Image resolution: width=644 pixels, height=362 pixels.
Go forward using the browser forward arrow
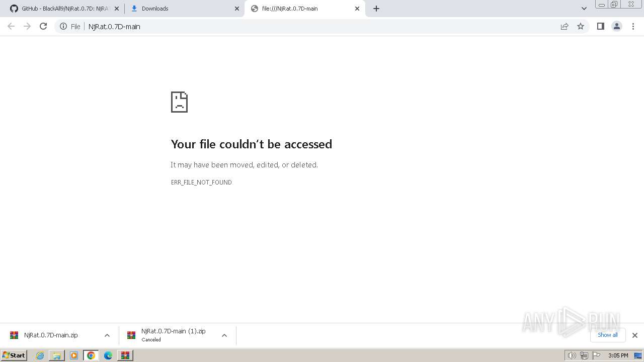click(x=27, y=26)
